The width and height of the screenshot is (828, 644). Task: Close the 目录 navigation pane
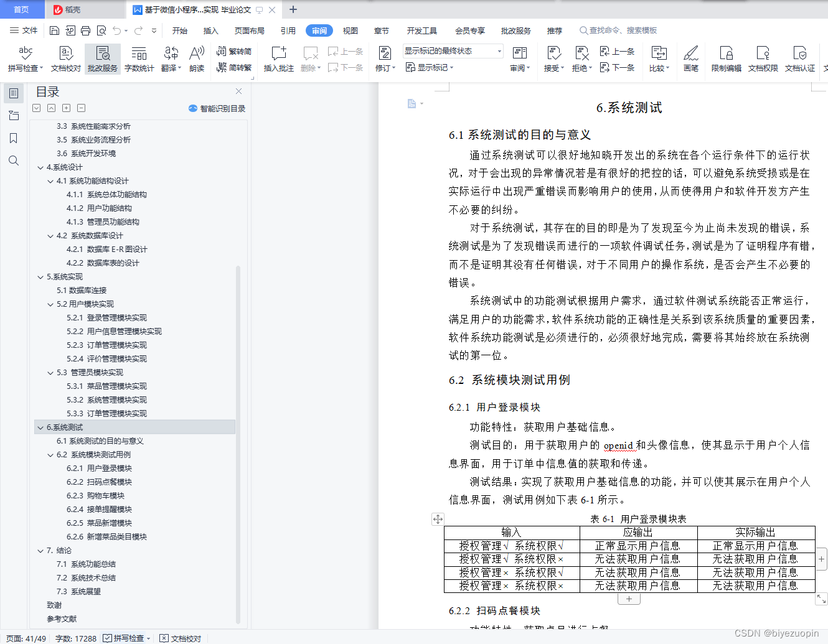pyautogui.click(x=238, y=91)
